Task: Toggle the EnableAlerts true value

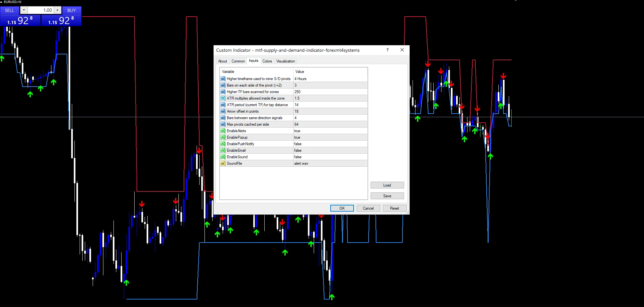Action: click(x=330, y=131)
